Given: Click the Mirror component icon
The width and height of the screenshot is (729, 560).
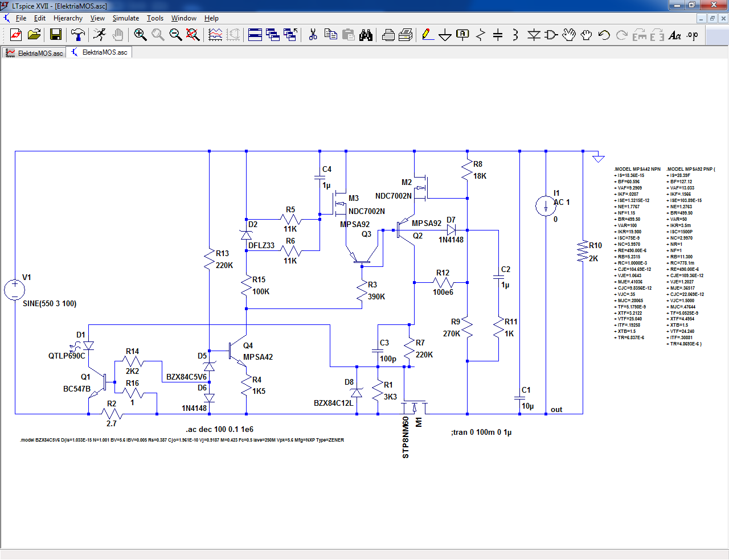Looking at the screenshot, I should (x=657, y=35).
